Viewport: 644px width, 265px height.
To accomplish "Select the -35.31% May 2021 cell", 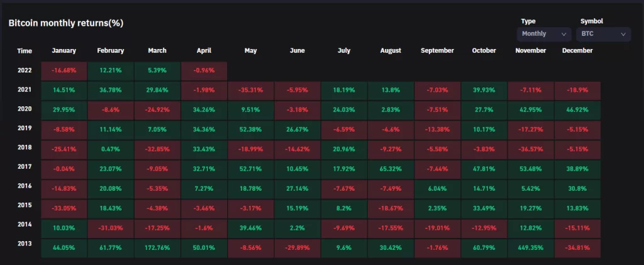I will click(251, 91).
